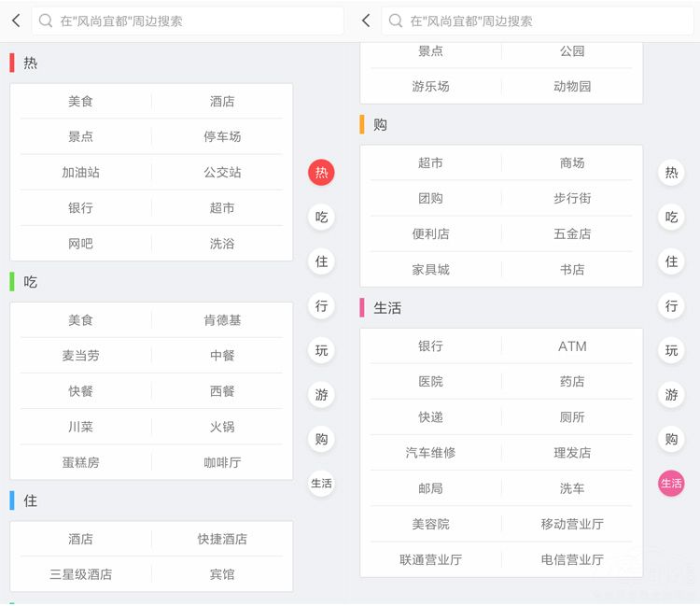Search nearby ATM under 生活
The image size is (700, 606).
click(572, 346)
